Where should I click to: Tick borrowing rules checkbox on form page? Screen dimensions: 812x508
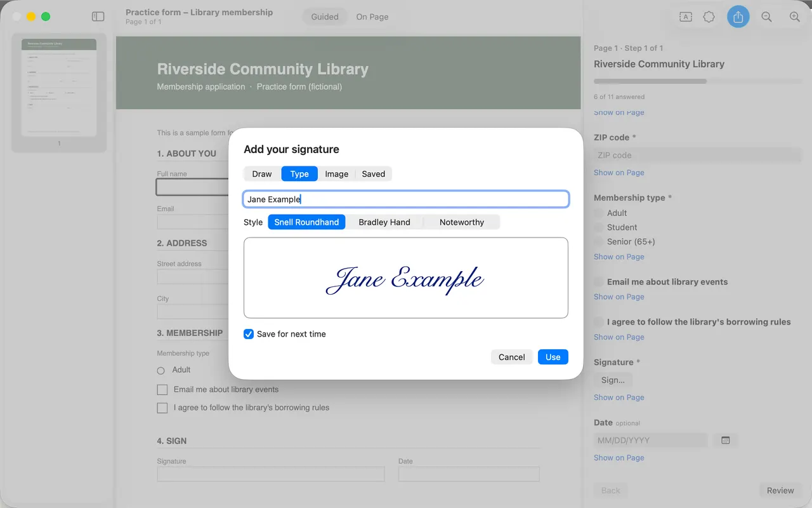(162, 408)
